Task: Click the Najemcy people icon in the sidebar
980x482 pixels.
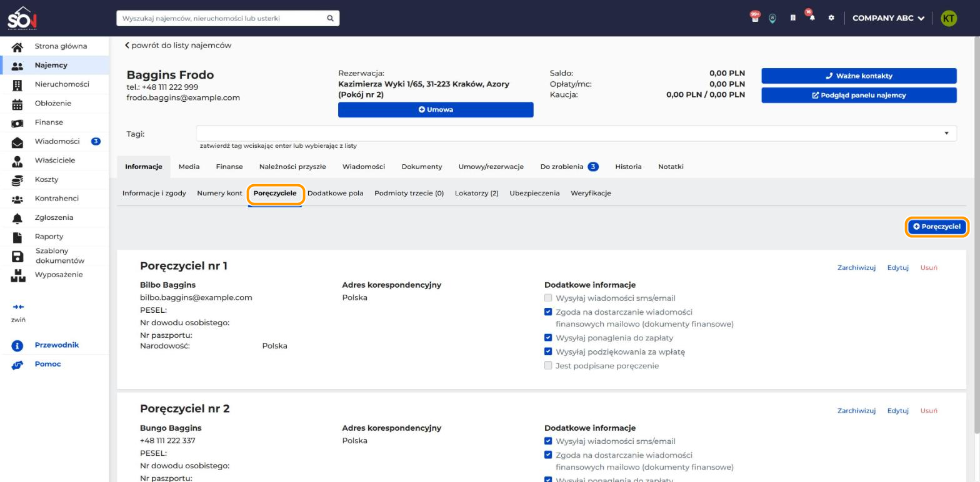Action: point(17,66)
